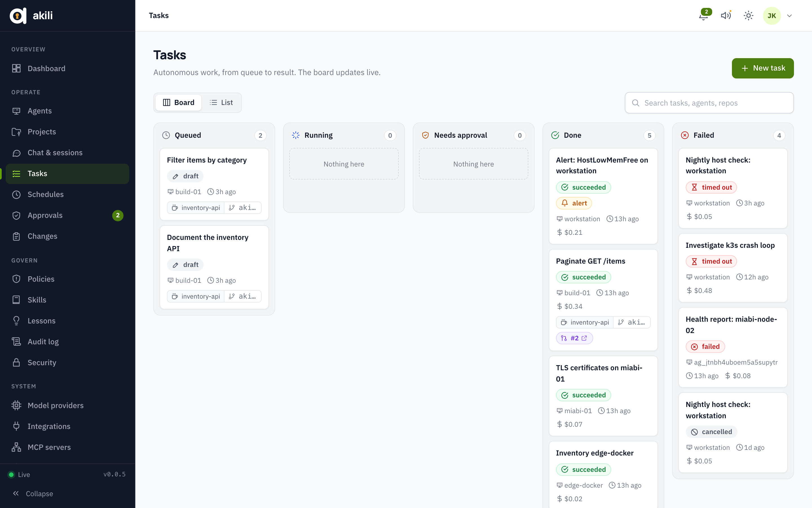This screenshot has width=812, height=508.
Task: Click the Schedules clock icon
Action: (x=16, y=194)
